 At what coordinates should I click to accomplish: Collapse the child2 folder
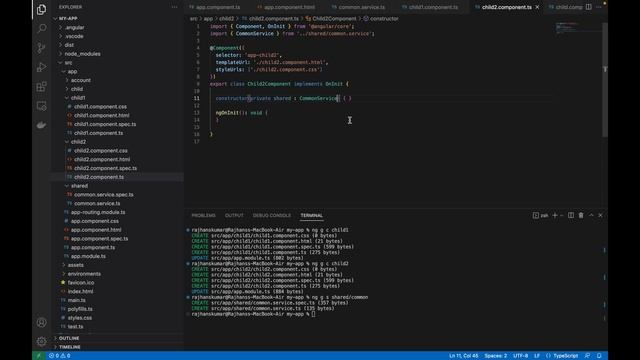click(78, 142)
